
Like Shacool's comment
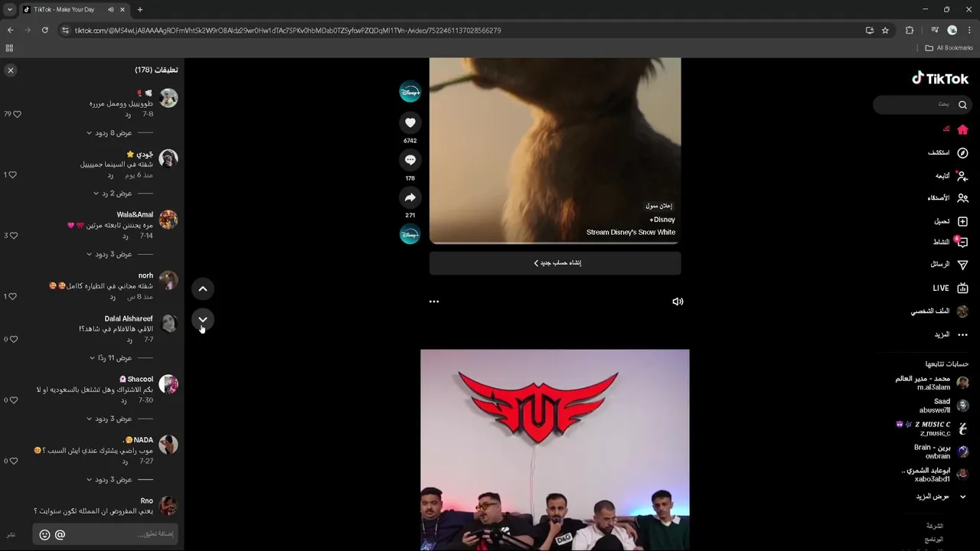click(13, 400)
